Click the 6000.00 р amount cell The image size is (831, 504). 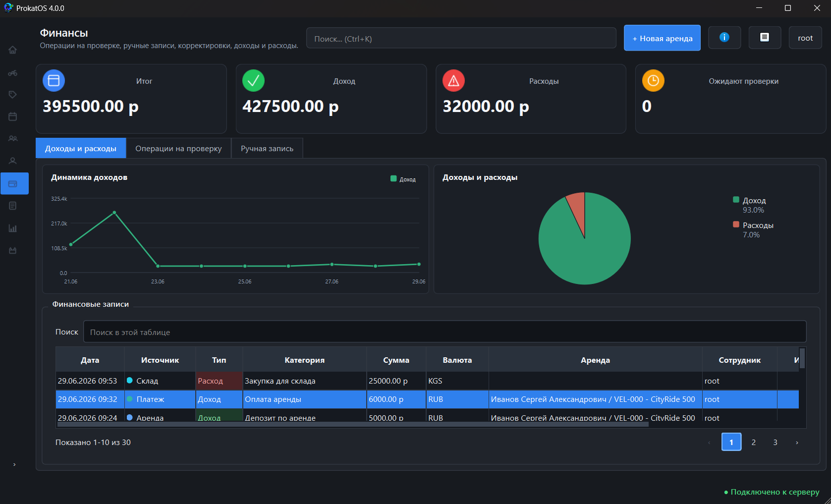point(396,399)
